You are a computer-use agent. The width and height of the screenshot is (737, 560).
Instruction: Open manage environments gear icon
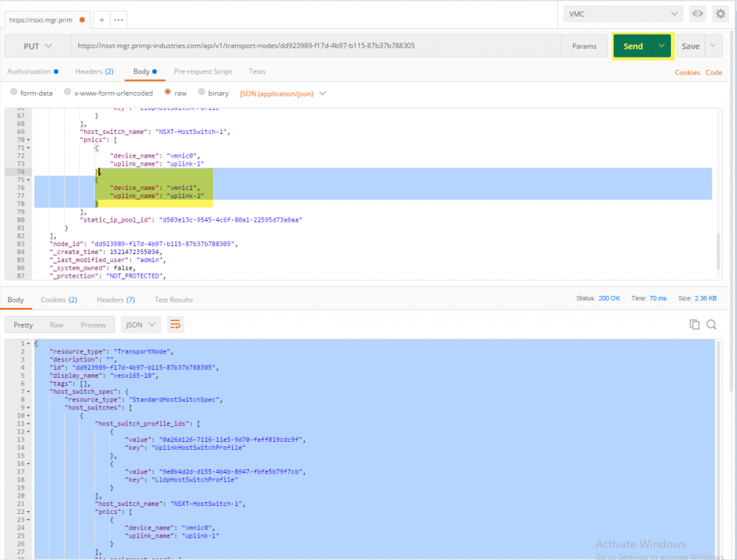pyautogui.click(x=720, y=14)
